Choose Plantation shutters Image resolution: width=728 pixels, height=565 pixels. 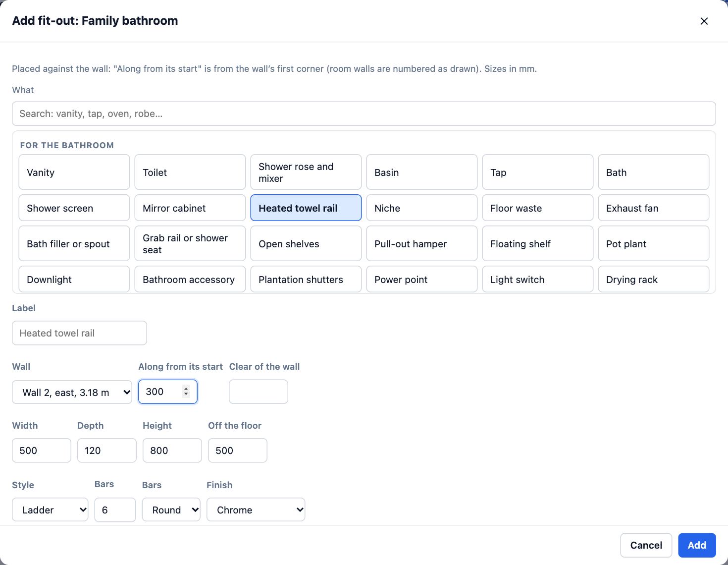[x=306, y=279]
